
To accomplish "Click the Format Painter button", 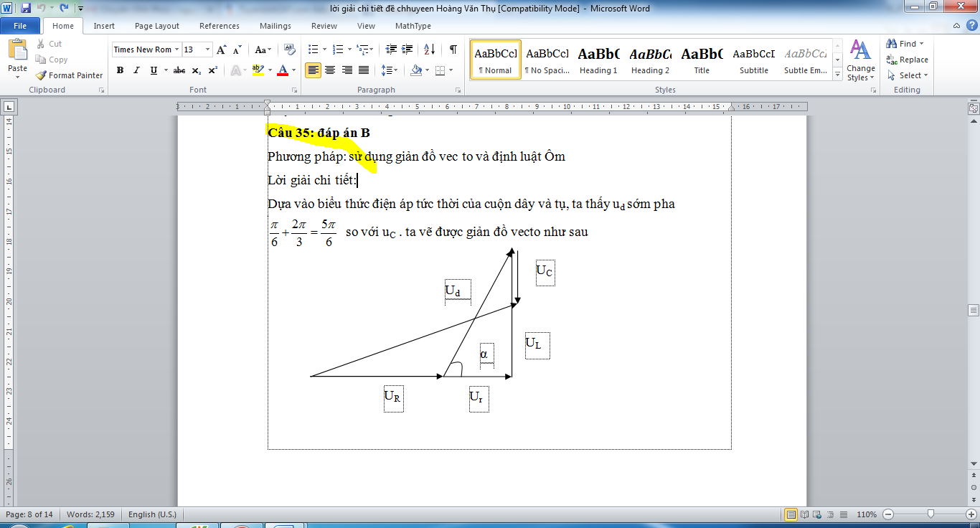I will 70,75.
